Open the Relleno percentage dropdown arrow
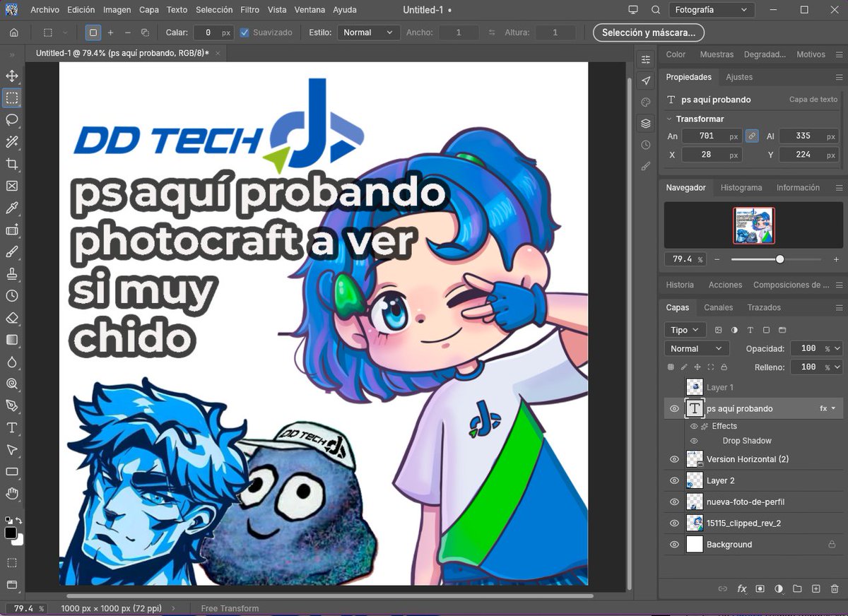This screenshot has width=848, height=616. tap(838, 367)
